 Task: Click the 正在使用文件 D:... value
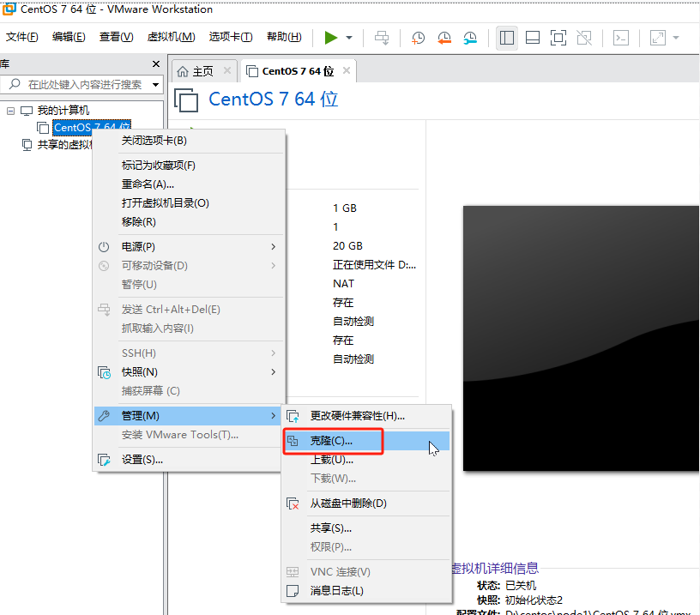(x=374, y=265)
